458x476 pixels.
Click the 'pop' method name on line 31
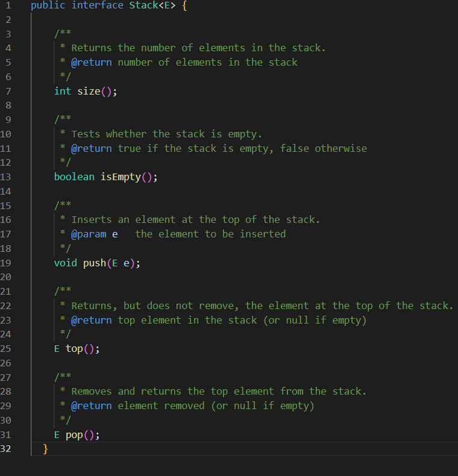74,435
